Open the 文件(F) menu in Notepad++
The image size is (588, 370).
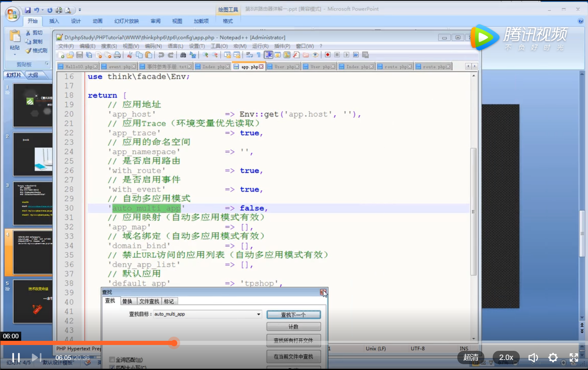click(66, 46)
